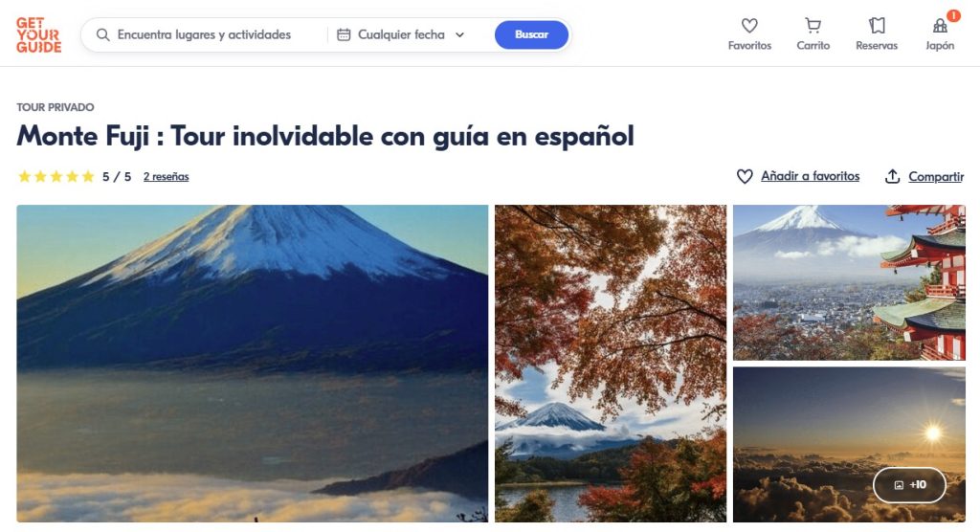Click the magnifying glass search icon
980x532 pixels.
pos(102,34)
